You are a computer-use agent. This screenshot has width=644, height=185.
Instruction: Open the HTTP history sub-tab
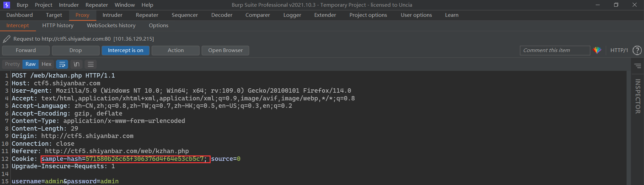pyautogui.click(x=58, y=26)
